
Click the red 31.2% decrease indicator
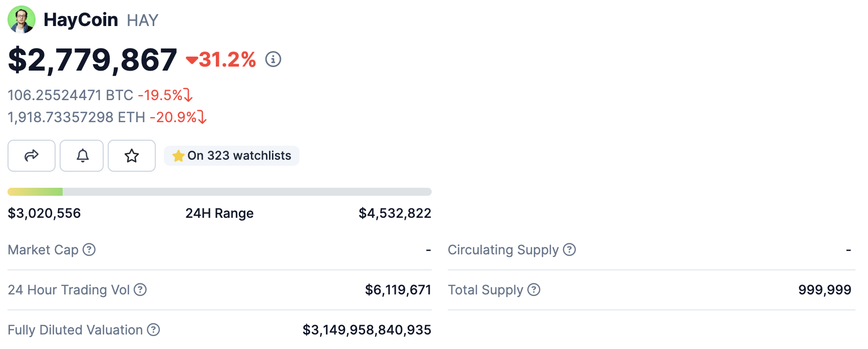[221, 60]
